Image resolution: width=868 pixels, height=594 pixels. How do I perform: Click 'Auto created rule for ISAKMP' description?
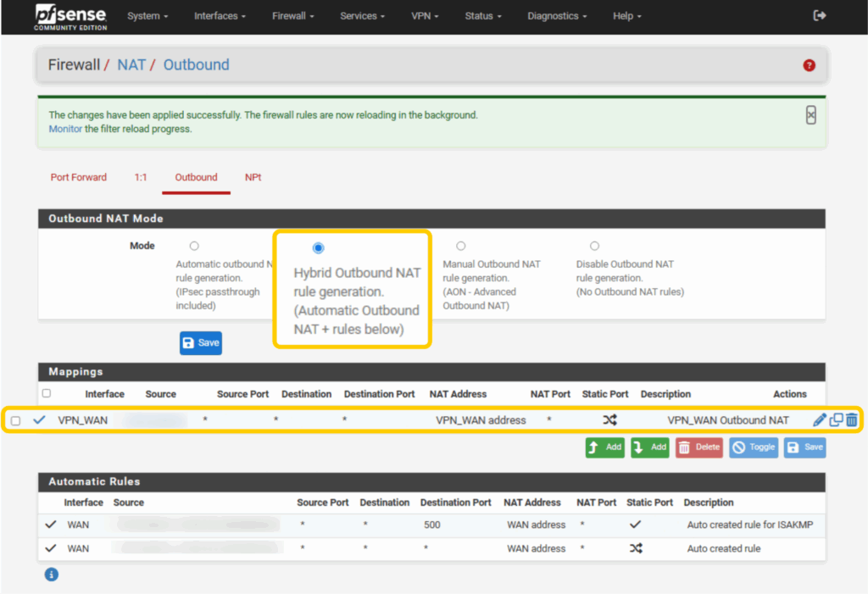coord(749,525)
